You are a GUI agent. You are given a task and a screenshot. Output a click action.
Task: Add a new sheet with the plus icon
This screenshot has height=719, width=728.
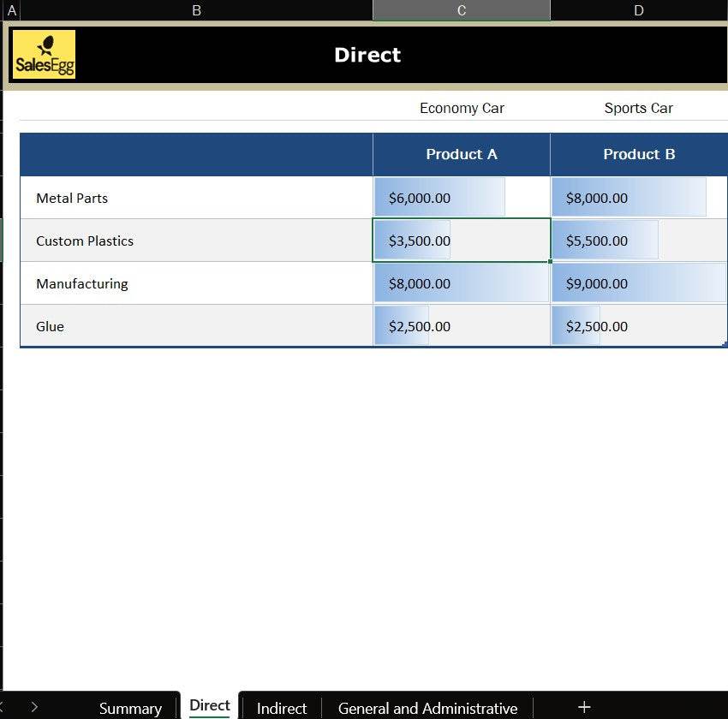[584, 707]
